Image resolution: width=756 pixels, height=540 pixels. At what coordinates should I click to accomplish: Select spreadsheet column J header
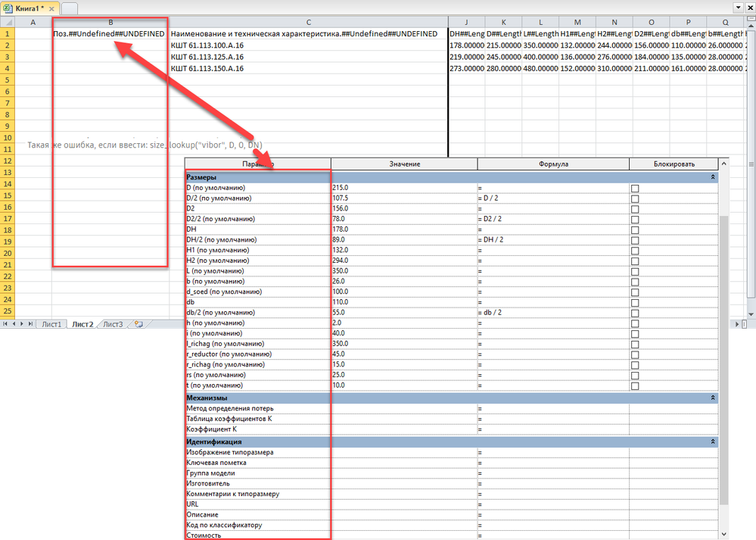click(467, 22)
